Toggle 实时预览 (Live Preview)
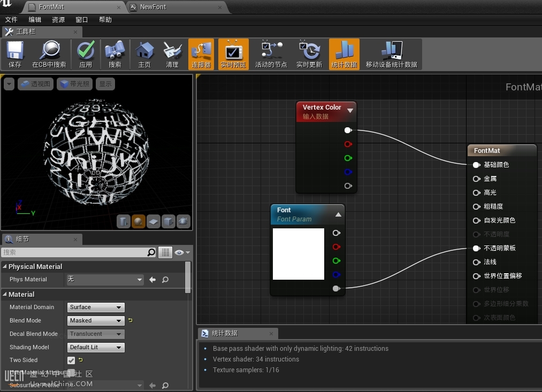542x392 pixels. tap(233, 54)
